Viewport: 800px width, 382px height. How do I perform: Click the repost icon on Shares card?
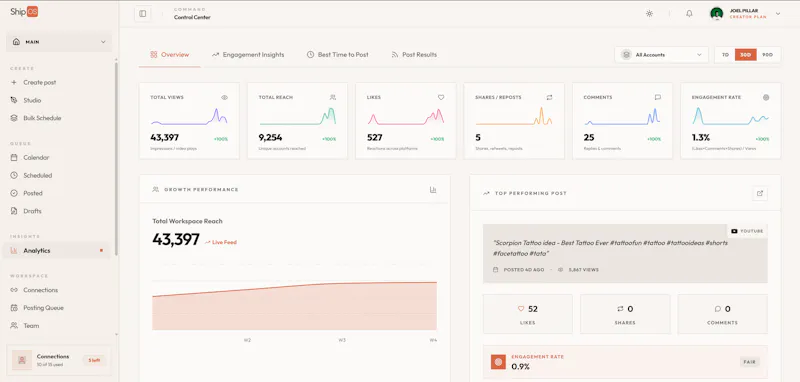click(549, 97)
